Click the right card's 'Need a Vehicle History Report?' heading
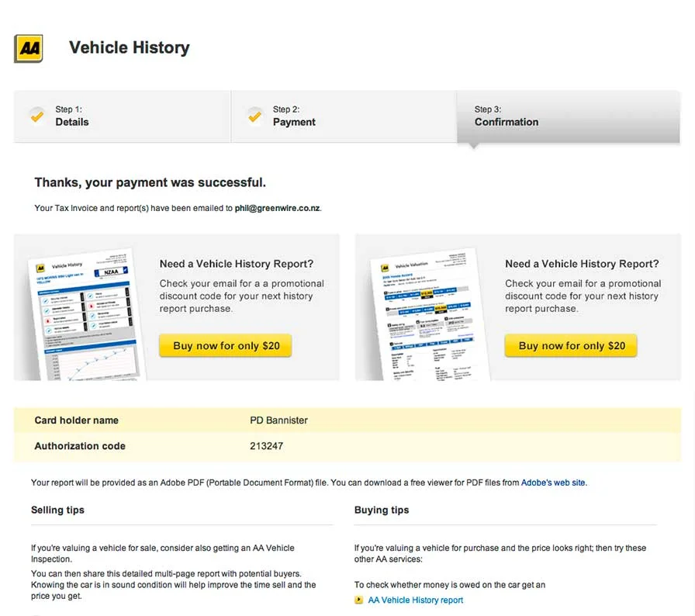The height and width of the screenshot is (616, 695). tap(582, 264)
